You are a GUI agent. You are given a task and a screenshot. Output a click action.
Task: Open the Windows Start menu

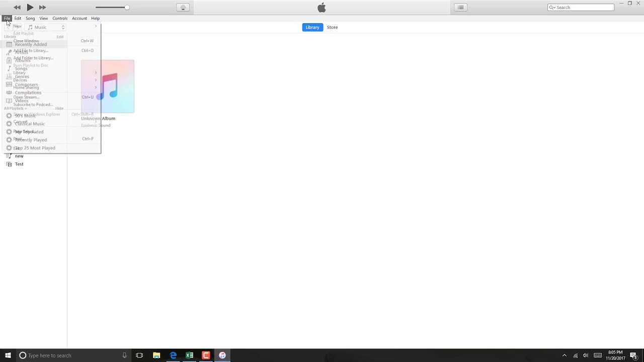point(8,355)
